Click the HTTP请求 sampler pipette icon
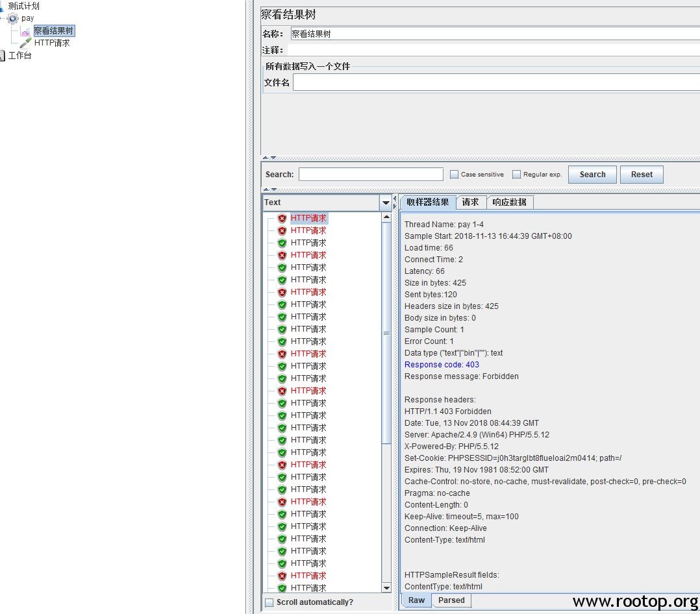 point(25,43)
